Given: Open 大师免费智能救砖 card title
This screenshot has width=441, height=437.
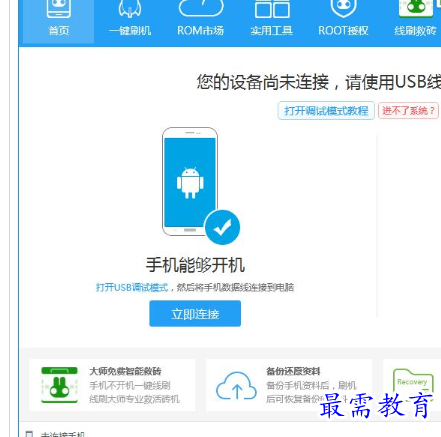Looking at the screenshot, I should pyautogui.click(x=125, y=371).
